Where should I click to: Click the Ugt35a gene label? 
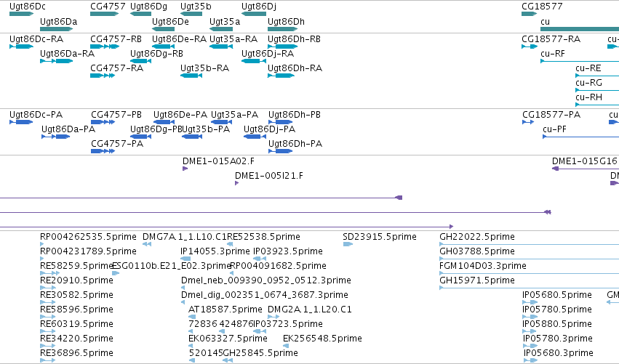[x=225, y=22]
